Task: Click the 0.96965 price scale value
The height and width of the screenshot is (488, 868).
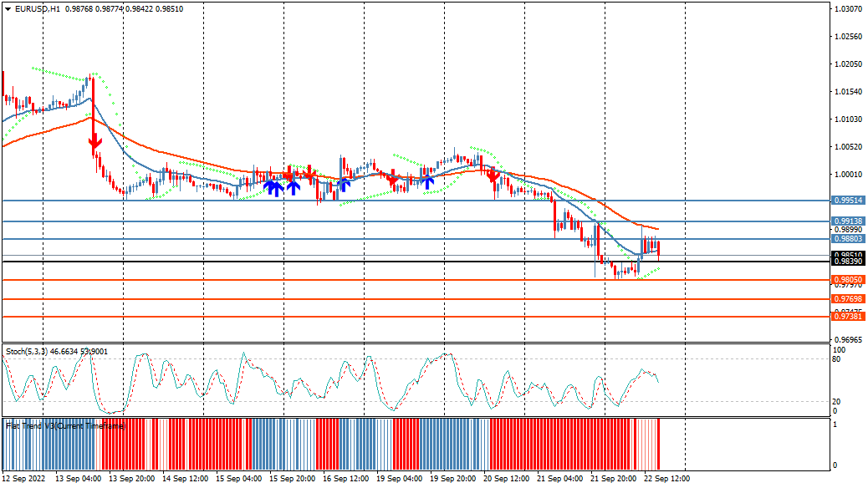Action: (x=848, y=340)
